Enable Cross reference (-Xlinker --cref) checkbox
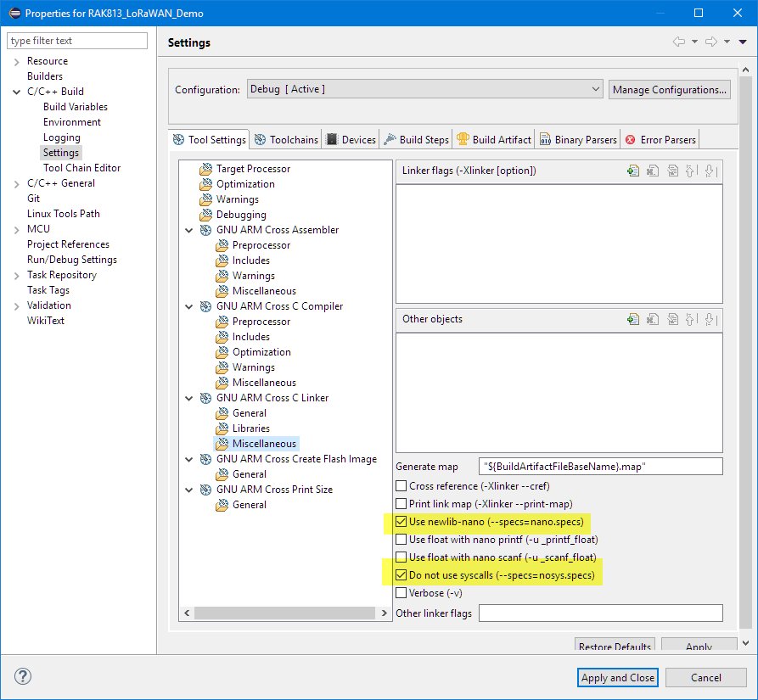The height and width of the screenshot is (700, 758). point(401,486)
